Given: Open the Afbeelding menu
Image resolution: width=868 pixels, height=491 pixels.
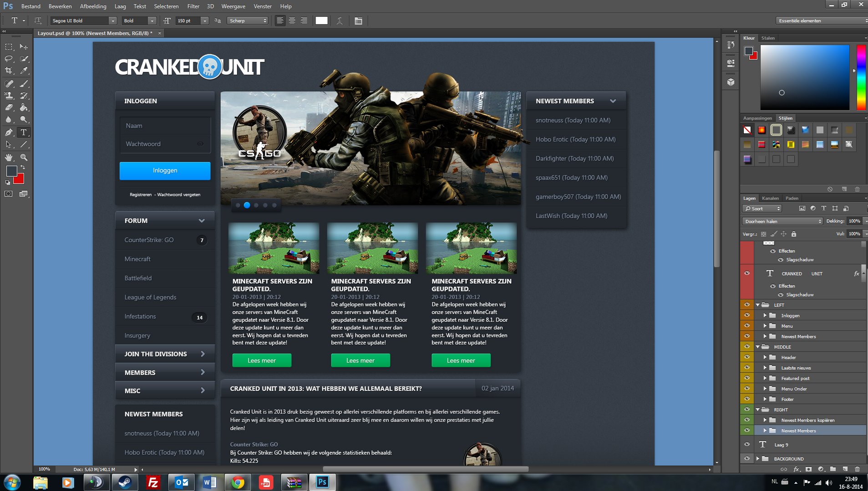Looking at the screenshot, I should point(93,6).
